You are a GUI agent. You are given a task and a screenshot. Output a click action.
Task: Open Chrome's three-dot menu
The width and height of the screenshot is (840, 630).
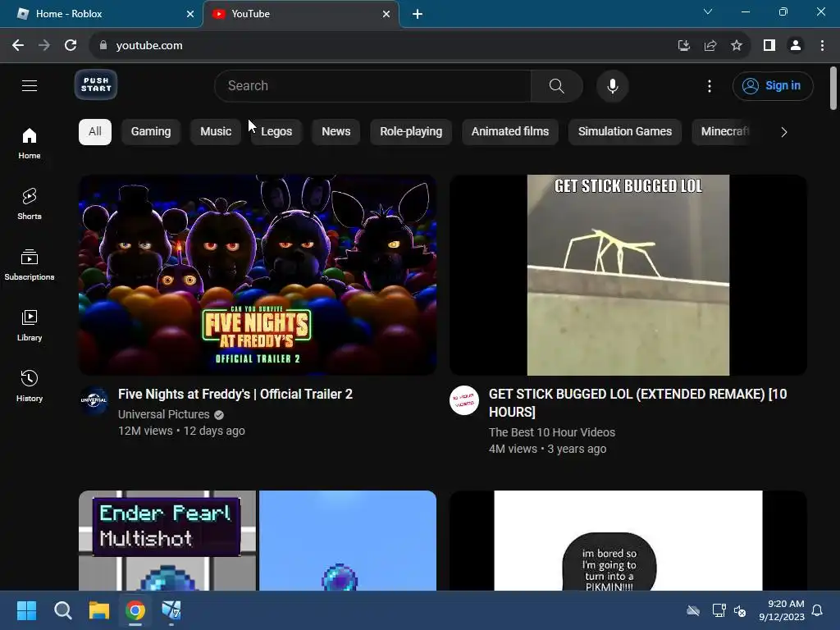tap(822, 46)
